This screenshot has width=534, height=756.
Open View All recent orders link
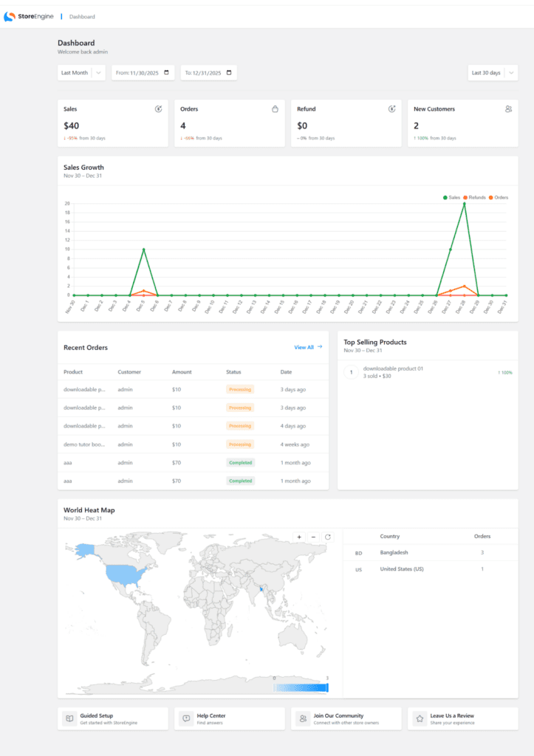pyautogui.click(x=308, y=347)
